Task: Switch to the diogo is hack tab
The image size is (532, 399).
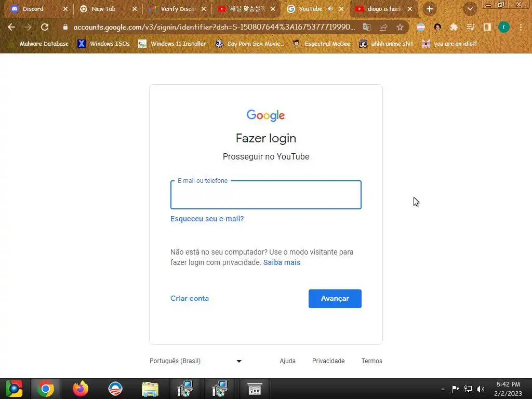Action: click(384, 9)
